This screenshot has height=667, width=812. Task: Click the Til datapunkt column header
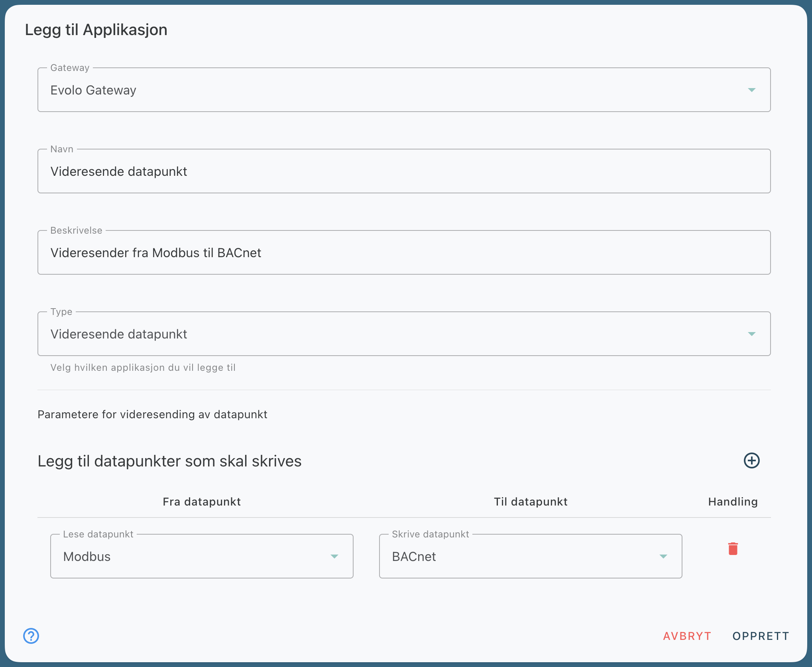tap(531, 502)
